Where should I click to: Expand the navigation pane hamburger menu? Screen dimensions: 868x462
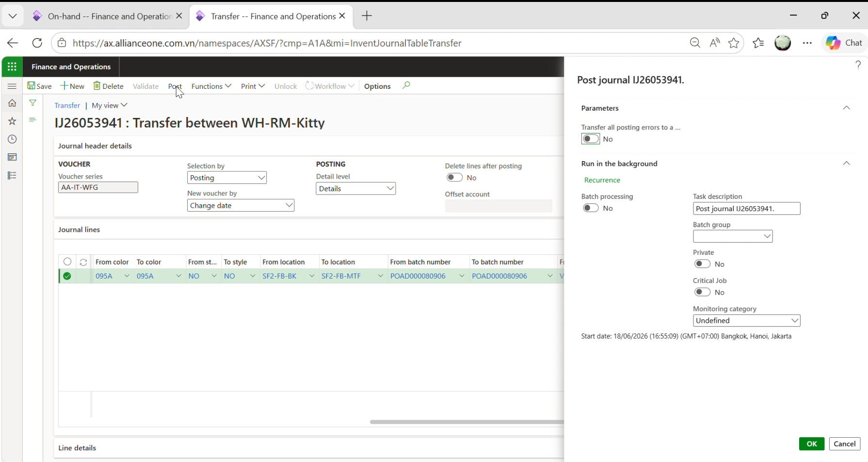[x=12, y=86]
